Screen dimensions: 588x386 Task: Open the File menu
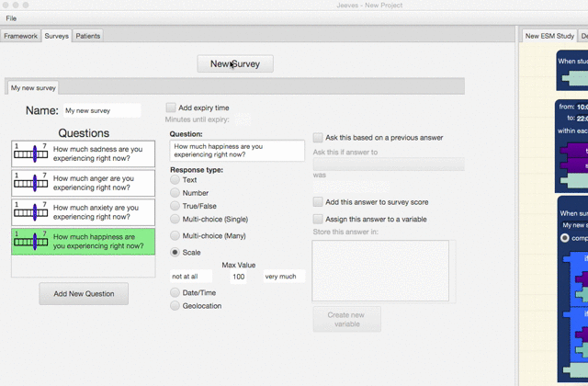click(x=11, y=18)
